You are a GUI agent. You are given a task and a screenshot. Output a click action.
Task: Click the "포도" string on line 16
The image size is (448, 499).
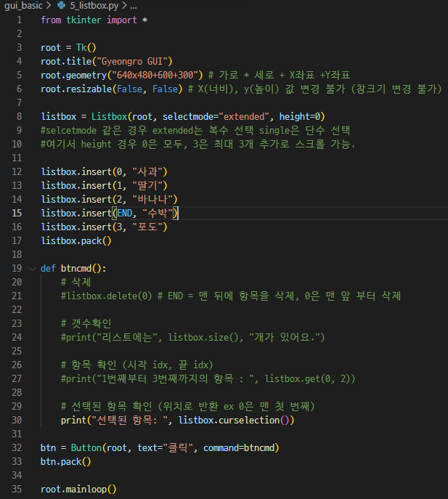(x=147, y=227)
